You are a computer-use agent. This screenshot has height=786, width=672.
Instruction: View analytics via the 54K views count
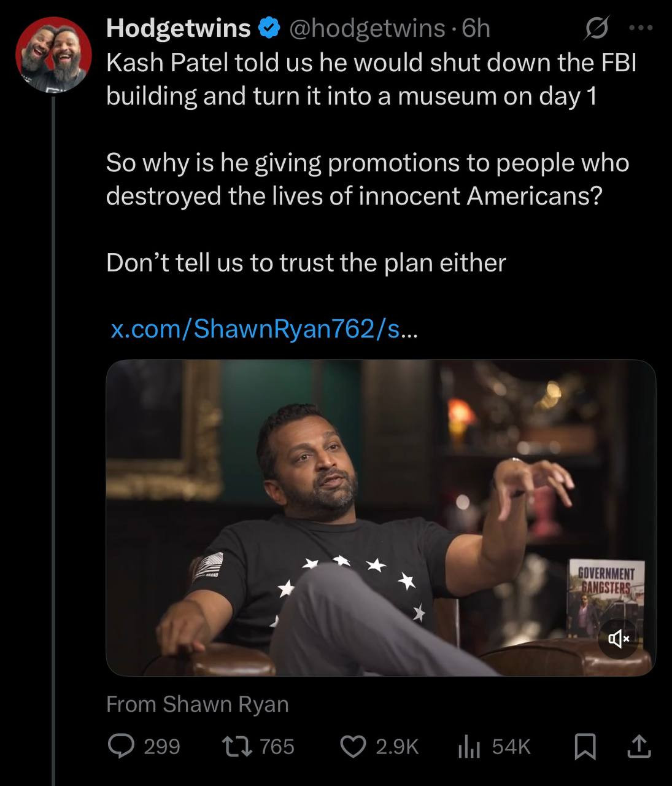(511, 746)
